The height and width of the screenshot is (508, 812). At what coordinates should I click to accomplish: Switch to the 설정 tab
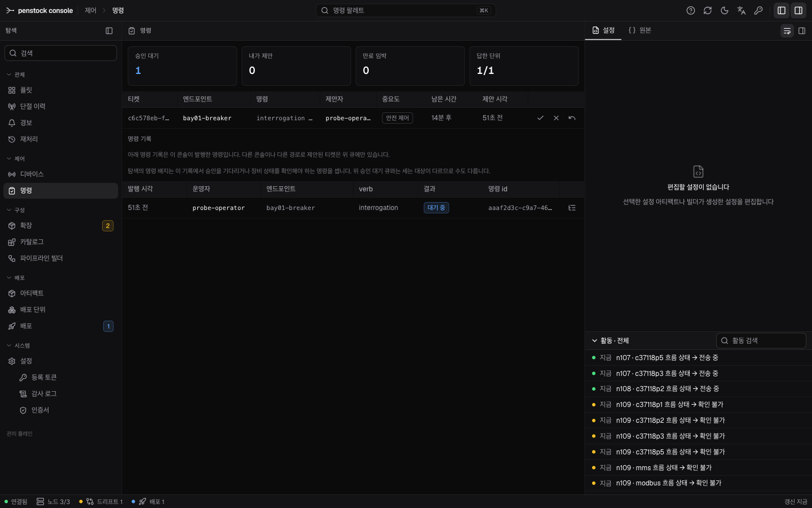tap(603, 30)
